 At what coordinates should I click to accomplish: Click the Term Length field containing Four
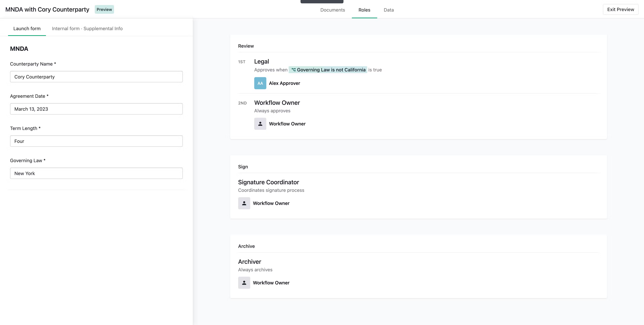point(96,141)
